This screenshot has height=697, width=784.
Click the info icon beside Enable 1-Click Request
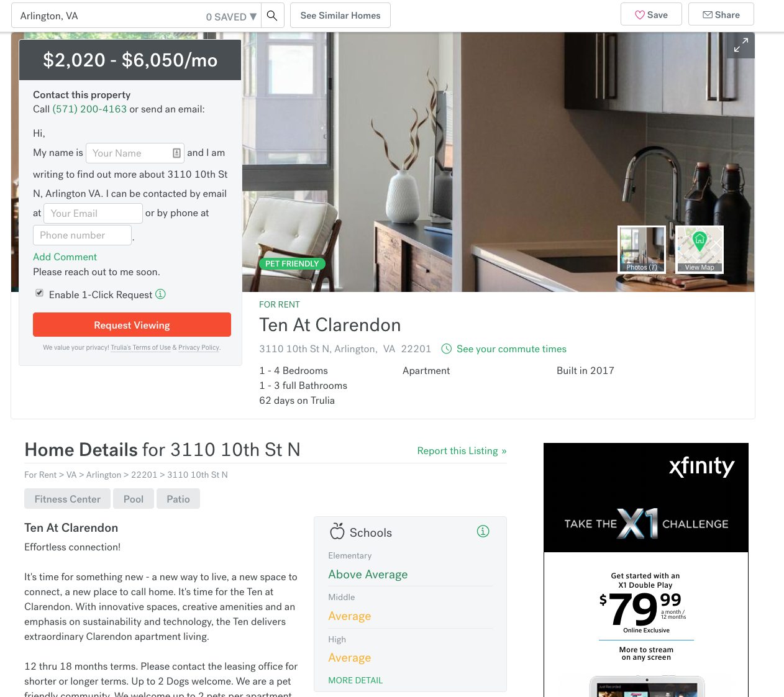click(160, 294)
